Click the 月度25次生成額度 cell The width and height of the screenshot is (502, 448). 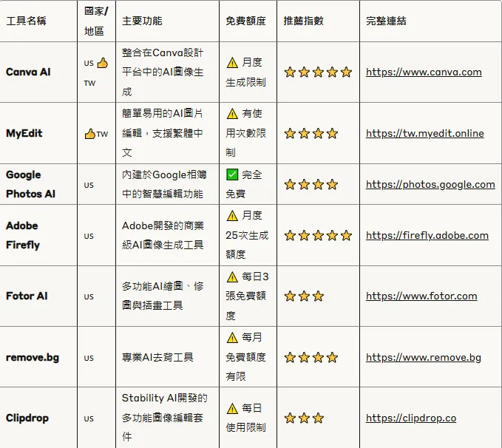point(247,235)
